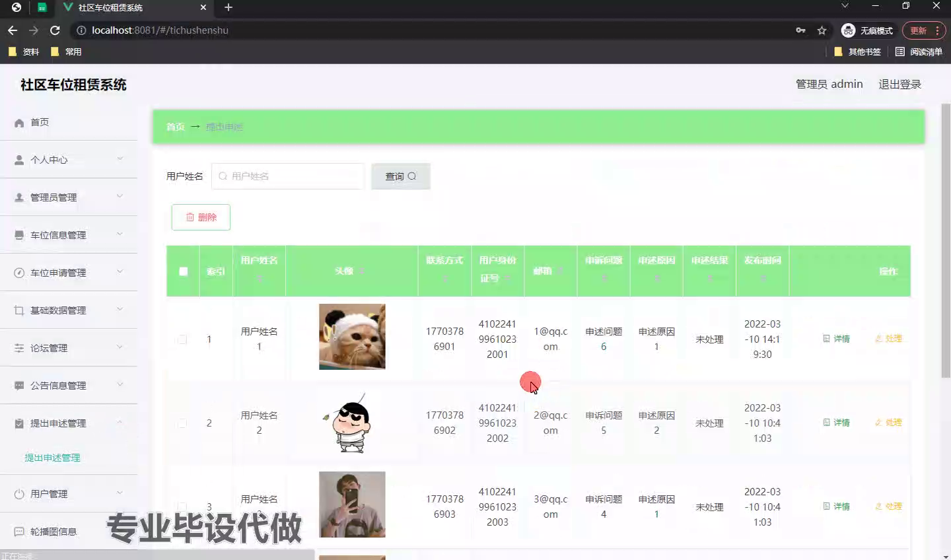Expand the 车位申请管理 chevron
The height and width of the screenshot is (560, 951).
coord(120,271)
